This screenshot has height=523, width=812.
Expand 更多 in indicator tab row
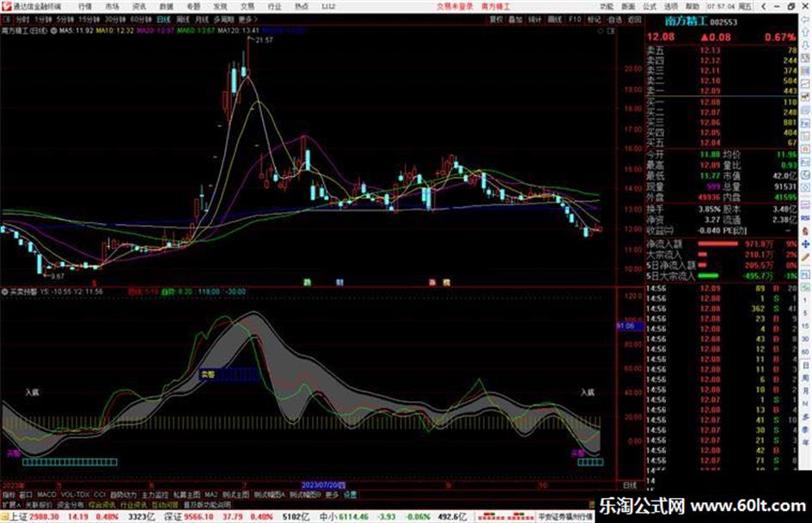[x=332, y=495]
